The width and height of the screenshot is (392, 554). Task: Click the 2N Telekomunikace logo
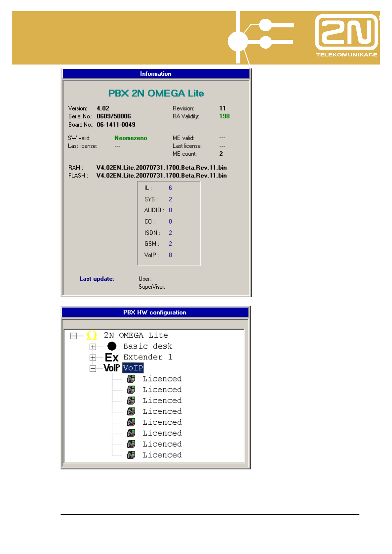pyautogui.click(x=347, y=36)
